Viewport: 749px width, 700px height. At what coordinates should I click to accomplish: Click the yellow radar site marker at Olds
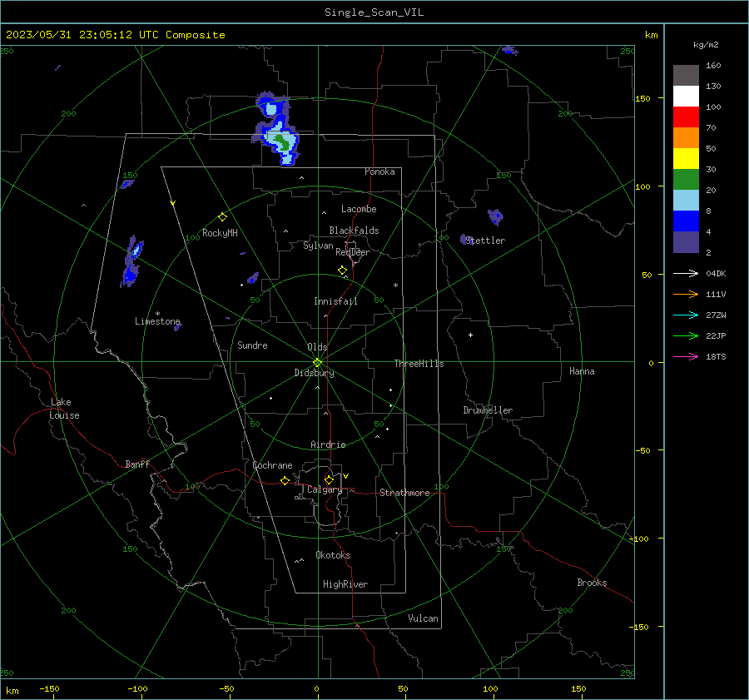317,363
